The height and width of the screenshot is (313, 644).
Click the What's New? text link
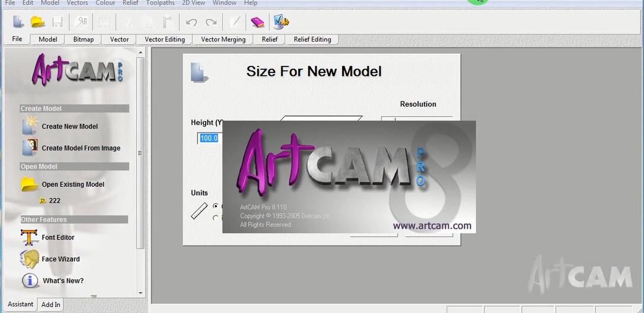63,281
